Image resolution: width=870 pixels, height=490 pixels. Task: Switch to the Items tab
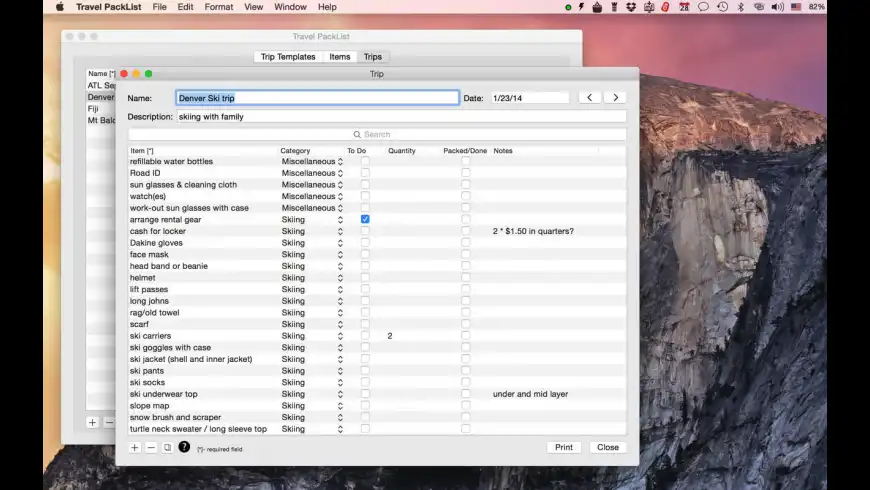point(340,57)
